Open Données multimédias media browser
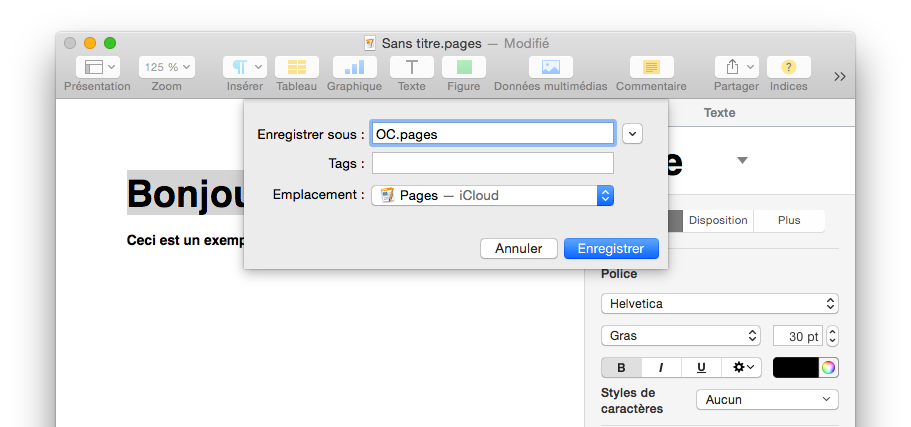This screenshot has width=911, height=427. pos(551,67)
